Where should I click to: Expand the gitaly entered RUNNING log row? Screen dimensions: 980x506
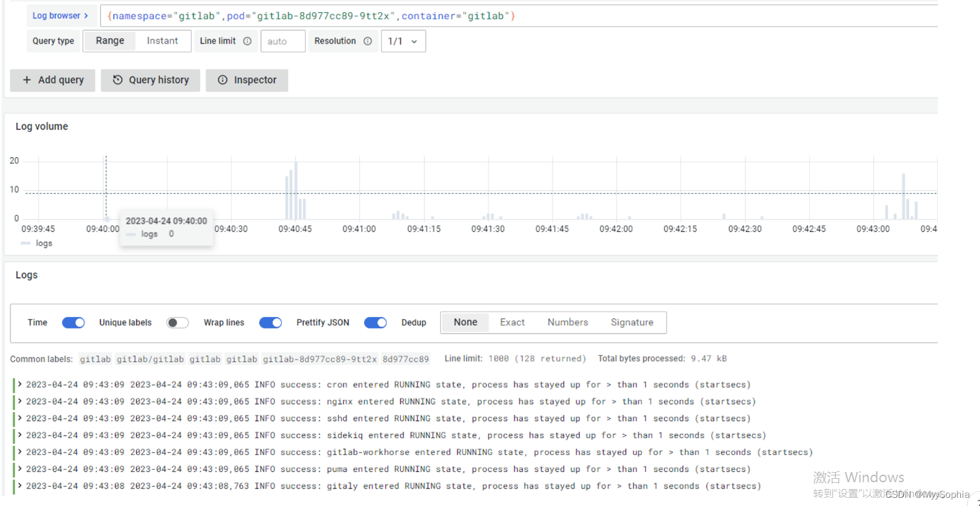(20, 486)
